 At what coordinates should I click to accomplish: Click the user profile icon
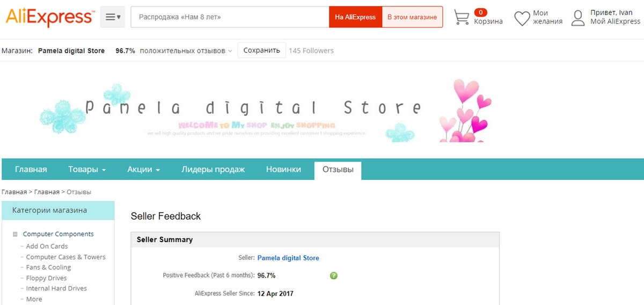pos(578,18)
